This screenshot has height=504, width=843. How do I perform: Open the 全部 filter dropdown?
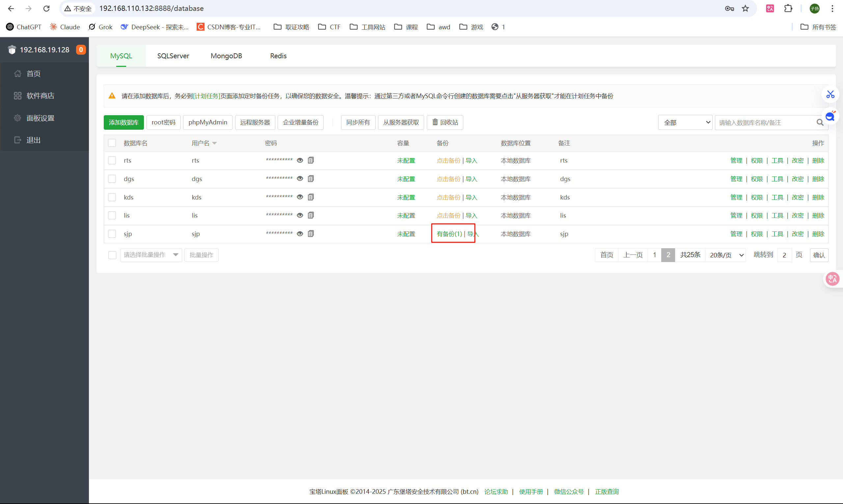[685, 122]
